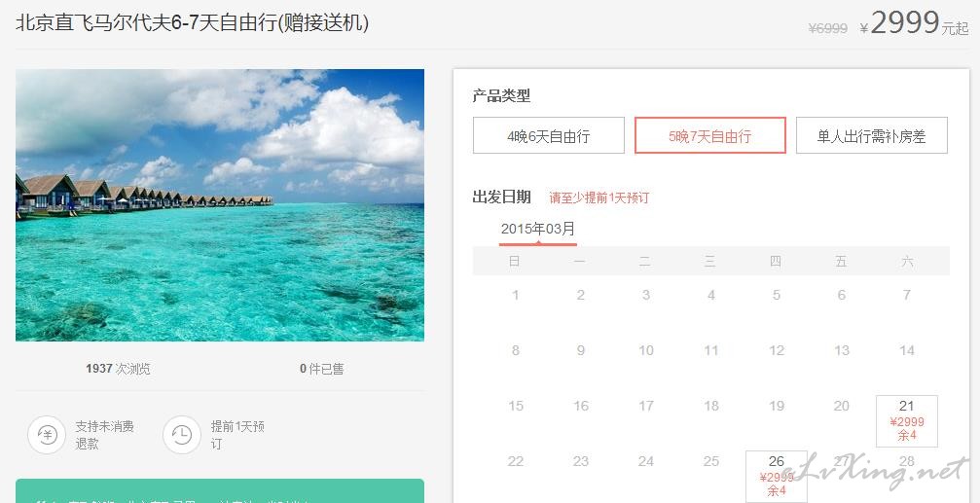The height and width of the screenshot is (503, 980).
Task: Click the crossed-out ¥6999 original price
Action: (827, 28)
